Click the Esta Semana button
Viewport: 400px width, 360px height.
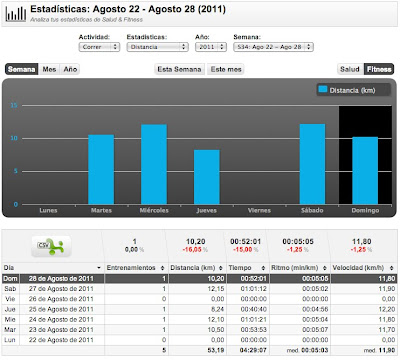pos(179,69)
